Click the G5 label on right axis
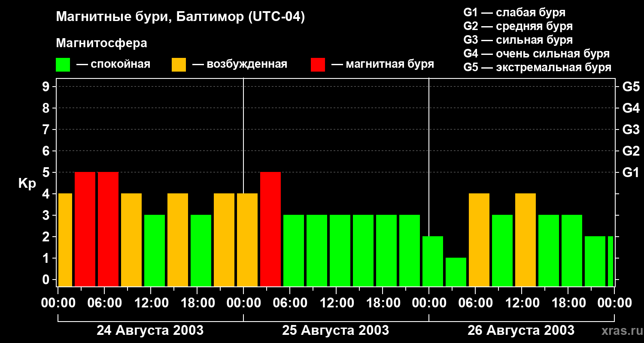 tap(631, 87)
